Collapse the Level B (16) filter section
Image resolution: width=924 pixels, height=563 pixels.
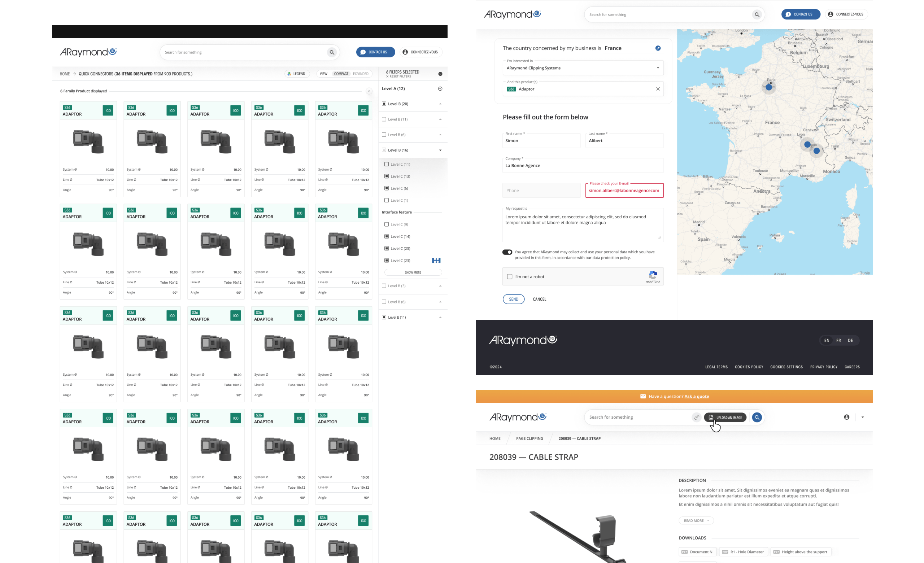click(440, 150)
